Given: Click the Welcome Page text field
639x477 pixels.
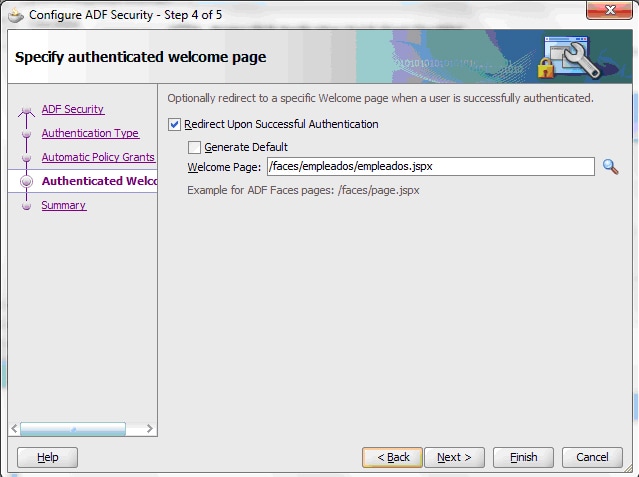Looking at the screenshot, I should 431,167.
